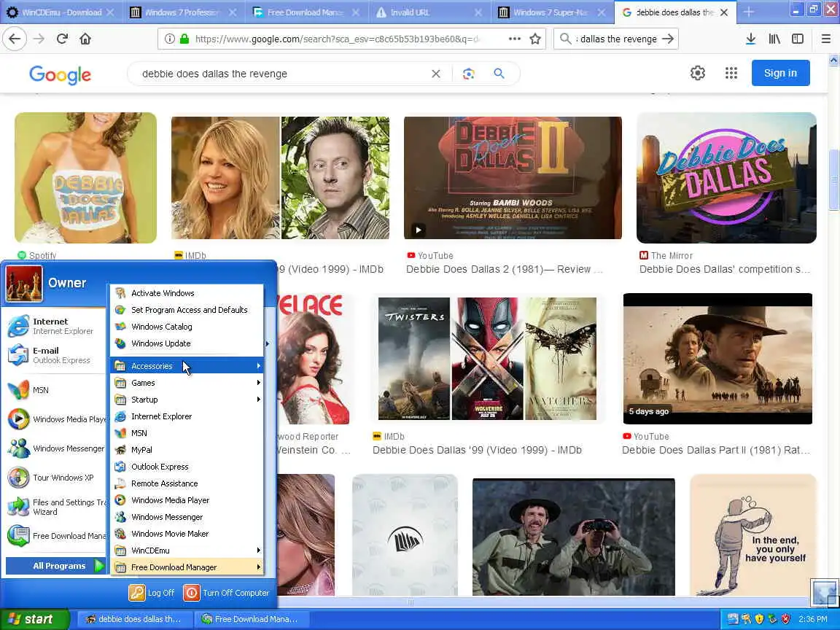Expand Free Download Manager submenu in programs list
The width and height of the screenshot is (840, 630).
point(187,567)
